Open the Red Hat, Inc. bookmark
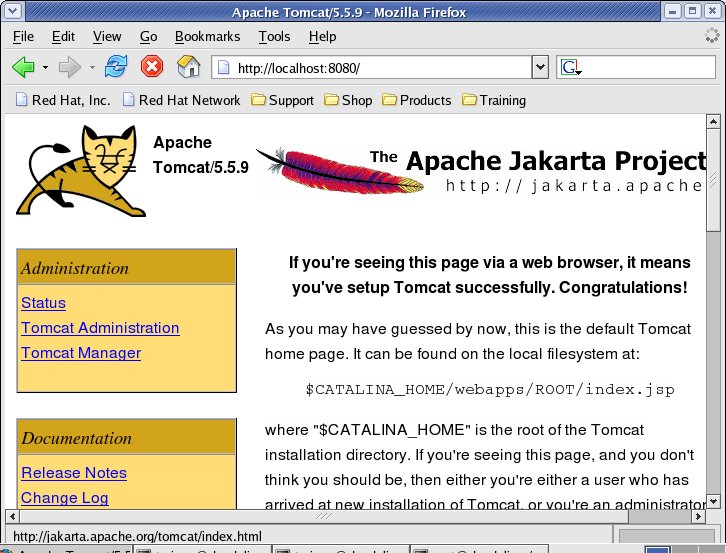Image resolution: width=726 pixels, height=553 pixels. click(63, 100)
